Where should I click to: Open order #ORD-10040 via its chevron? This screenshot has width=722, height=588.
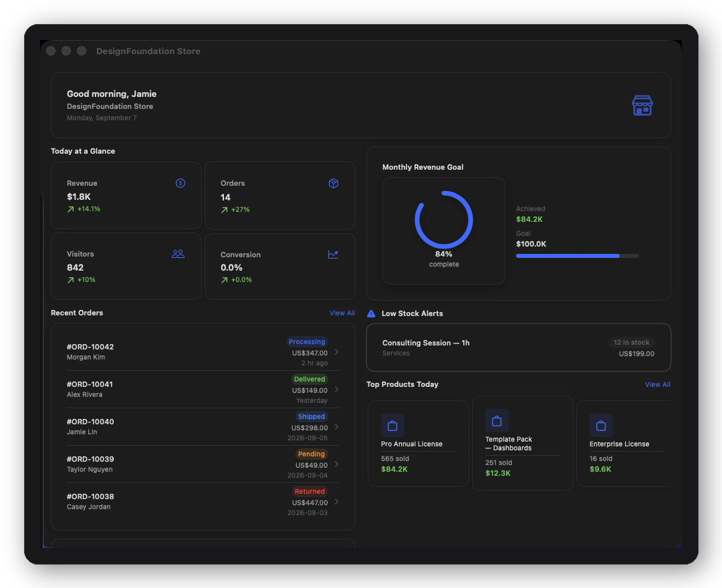click(x=336, y=427)
